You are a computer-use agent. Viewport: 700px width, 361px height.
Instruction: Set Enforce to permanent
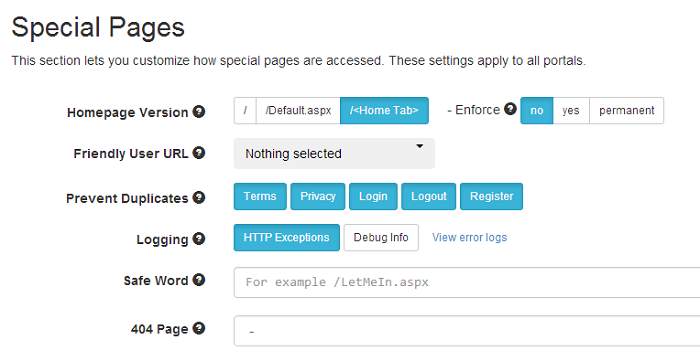point(626,111)
